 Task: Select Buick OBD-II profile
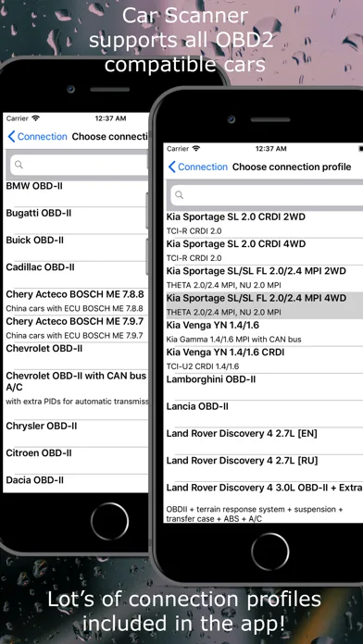click(x=76, y=247)
